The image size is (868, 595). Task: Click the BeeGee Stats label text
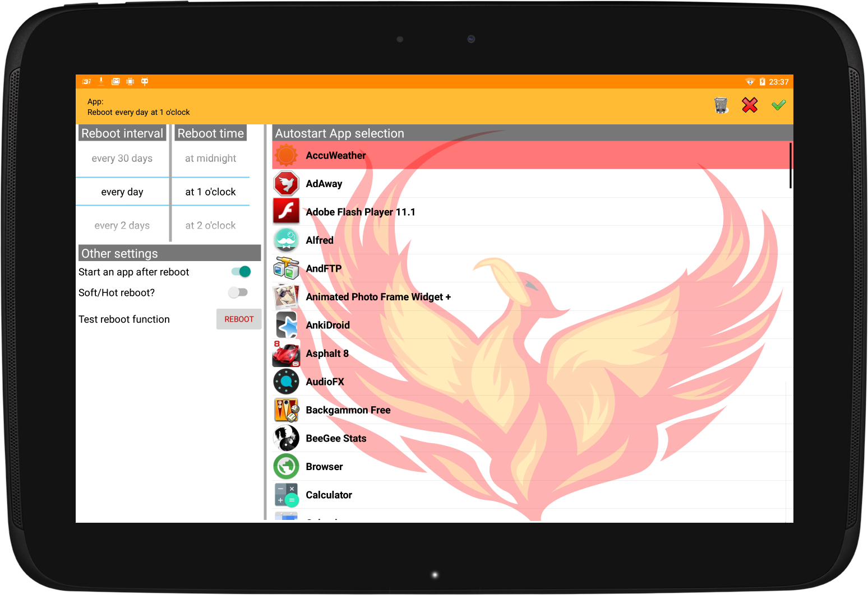(336, 438)
